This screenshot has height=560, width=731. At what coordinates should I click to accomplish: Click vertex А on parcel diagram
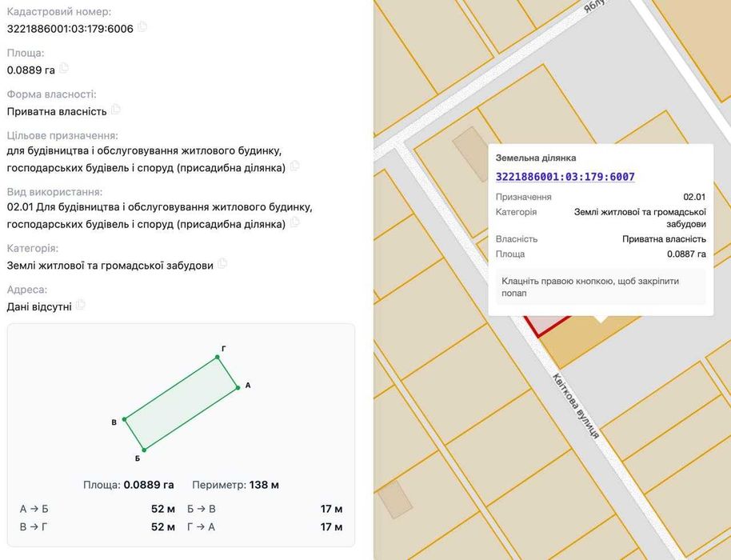(238, 387)
